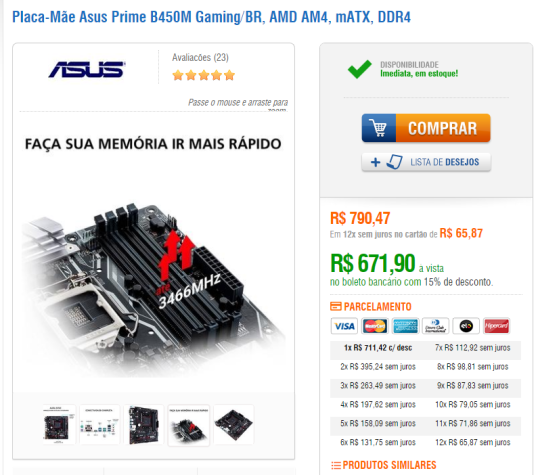Select first motherboard overview thumbnail
Image resolution: width=538 pixels, height=475 pixels.
(x=59, y=425)
